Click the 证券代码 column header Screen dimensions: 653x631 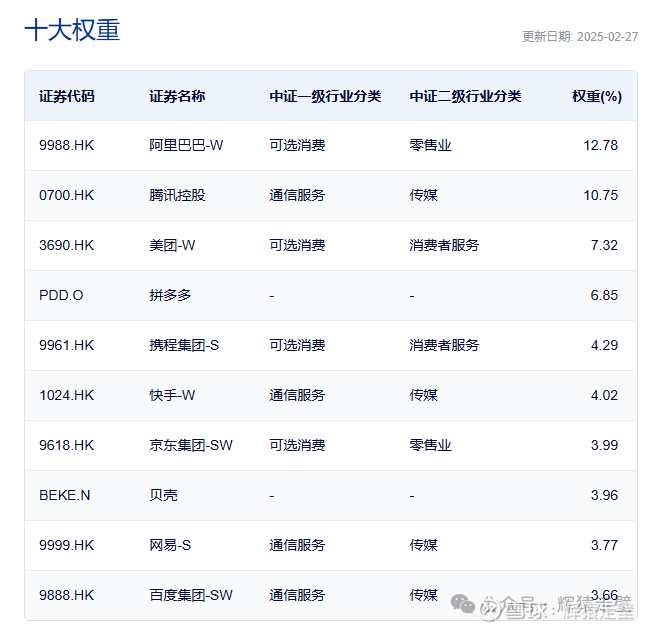coord(67,96)
